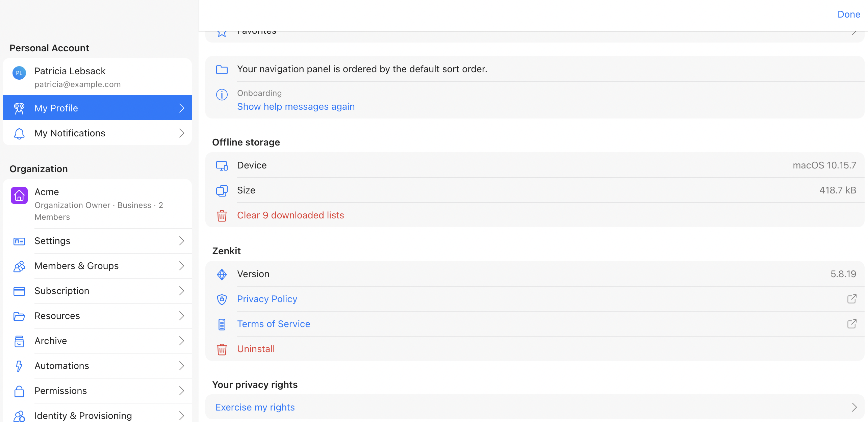The width and height of the screenshot is (868, 422).
Task: Click the Terms of Service external link icon
Action: [852, 324]
